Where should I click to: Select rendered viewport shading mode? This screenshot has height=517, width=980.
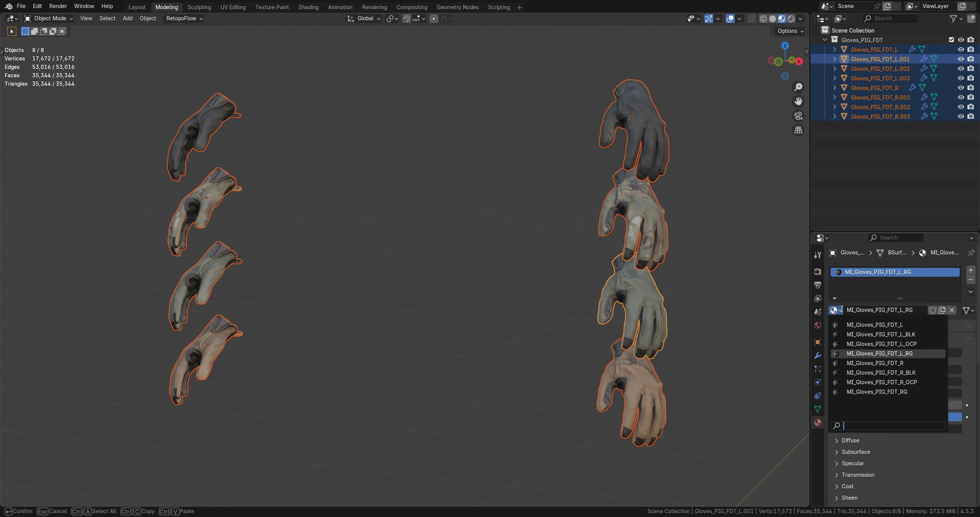(791, 19)
